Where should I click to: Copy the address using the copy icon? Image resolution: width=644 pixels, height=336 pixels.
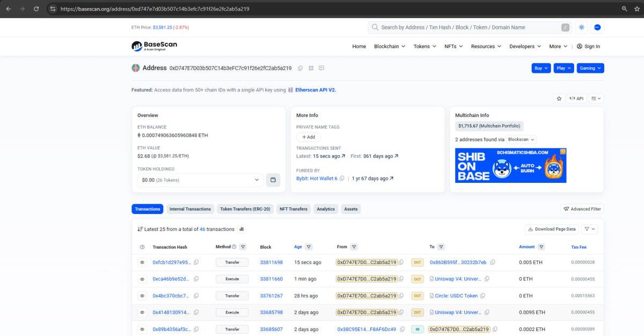pyautogui.click(x=299, y=68)
